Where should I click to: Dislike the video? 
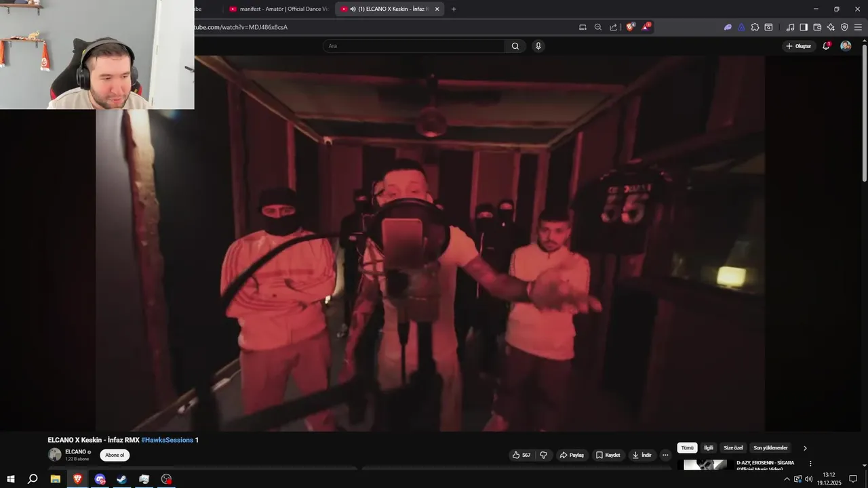543,455
